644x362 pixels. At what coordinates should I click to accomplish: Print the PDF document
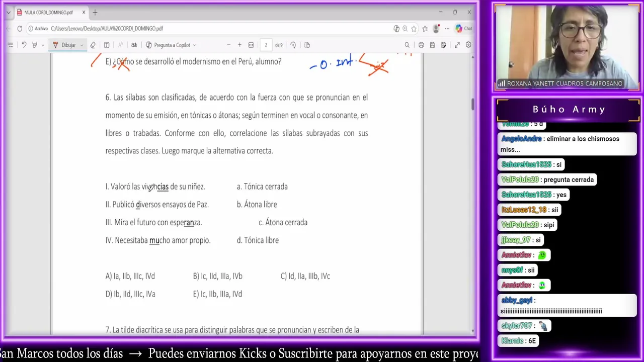point(421,45)
